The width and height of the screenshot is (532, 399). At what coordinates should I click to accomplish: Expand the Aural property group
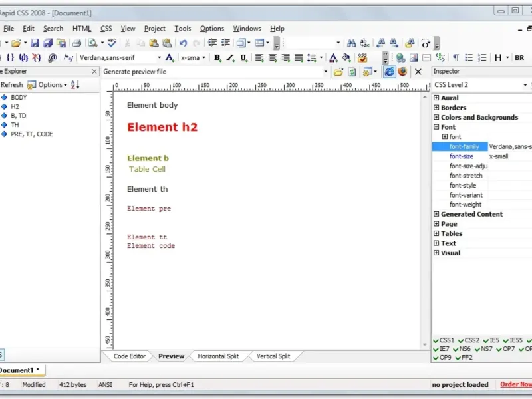[436, 98]
